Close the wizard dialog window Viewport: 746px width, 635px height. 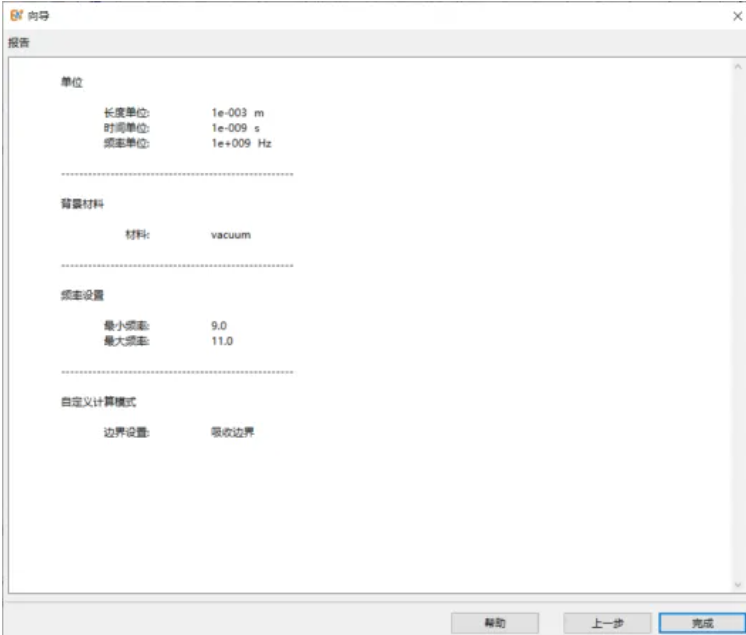pyautogui.click(x=736, y=16)
